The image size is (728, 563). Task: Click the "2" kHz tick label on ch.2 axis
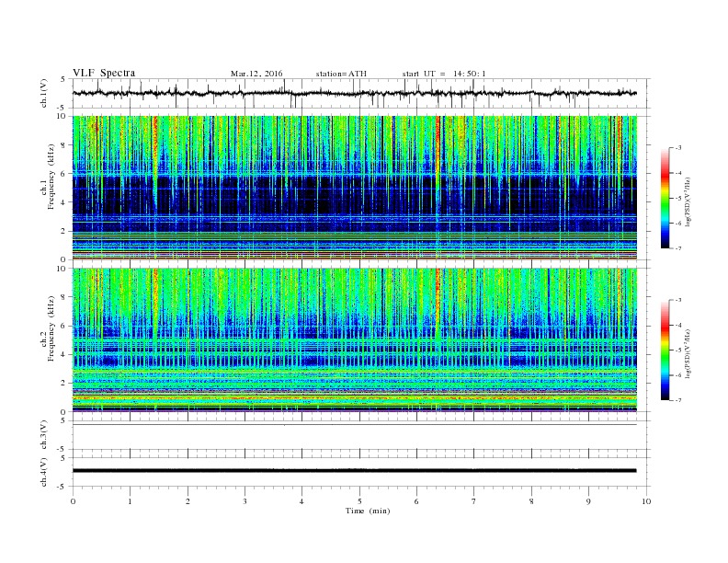point(63,384)
